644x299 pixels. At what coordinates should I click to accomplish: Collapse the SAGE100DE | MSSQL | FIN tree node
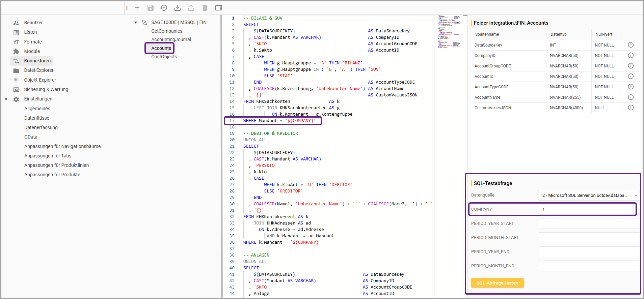136,23
